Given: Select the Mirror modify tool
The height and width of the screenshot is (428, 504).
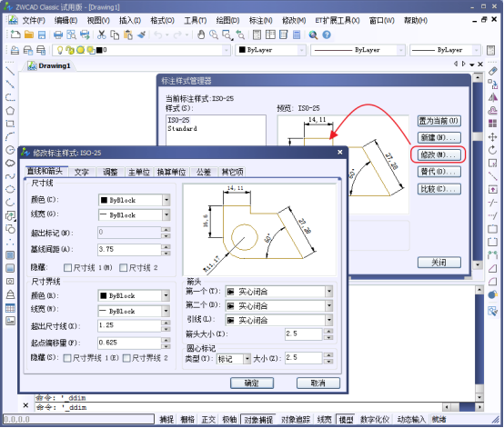Looking at the screenshot, I should point(492,97).
